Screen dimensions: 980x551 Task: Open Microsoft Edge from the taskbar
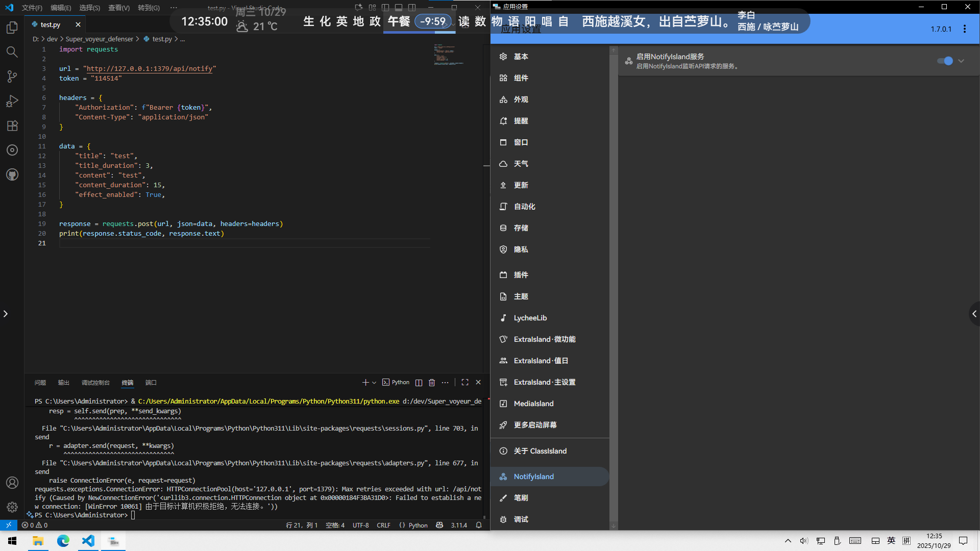[63, 541]
